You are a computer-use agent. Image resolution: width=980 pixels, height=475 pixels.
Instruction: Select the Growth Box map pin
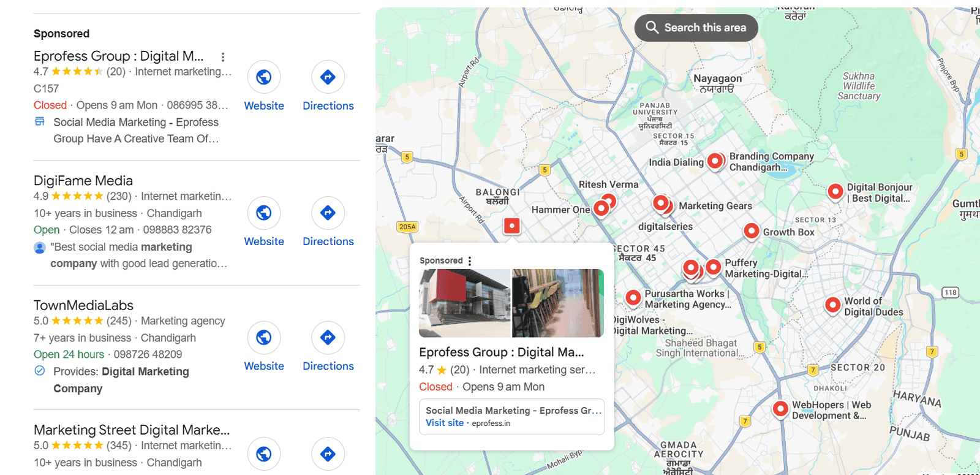click(752, 232)
